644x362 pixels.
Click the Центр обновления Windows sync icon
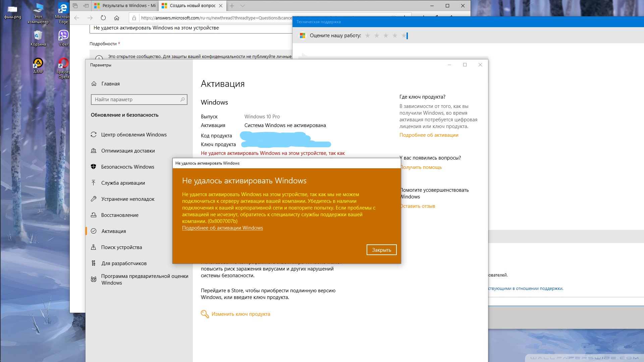(94, 134)
